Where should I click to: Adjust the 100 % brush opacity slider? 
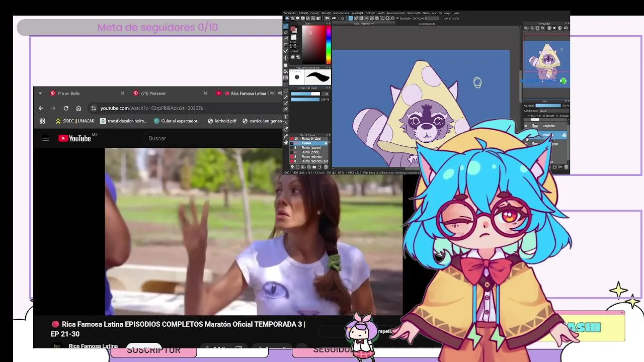(305, 100)
